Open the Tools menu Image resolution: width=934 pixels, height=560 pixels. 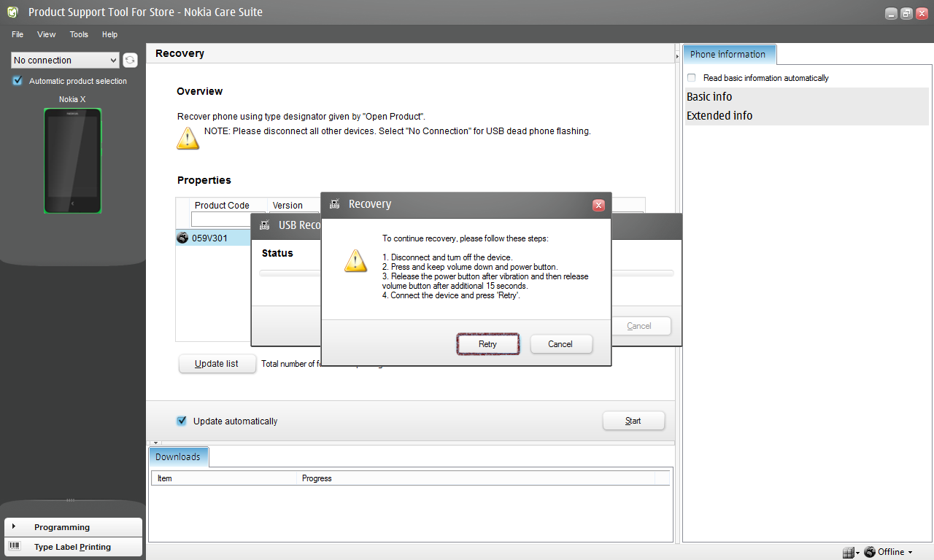79,34
